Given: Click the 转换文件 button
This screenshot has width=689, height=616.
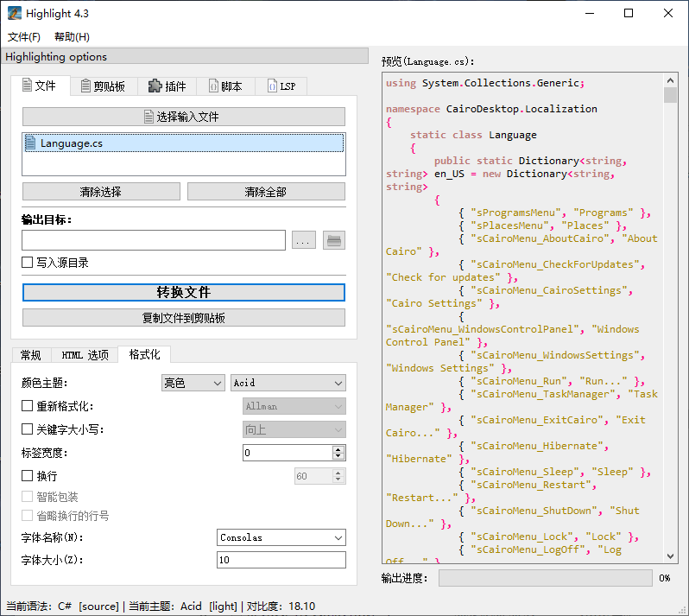Looking at the screenshot, I should pos(184,292).
